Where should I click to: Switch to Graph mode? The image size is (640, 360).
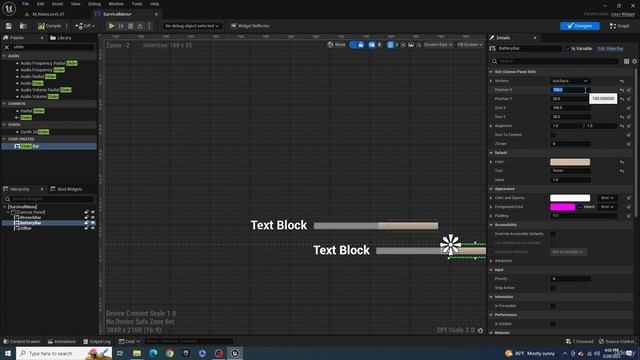(620, 26)
